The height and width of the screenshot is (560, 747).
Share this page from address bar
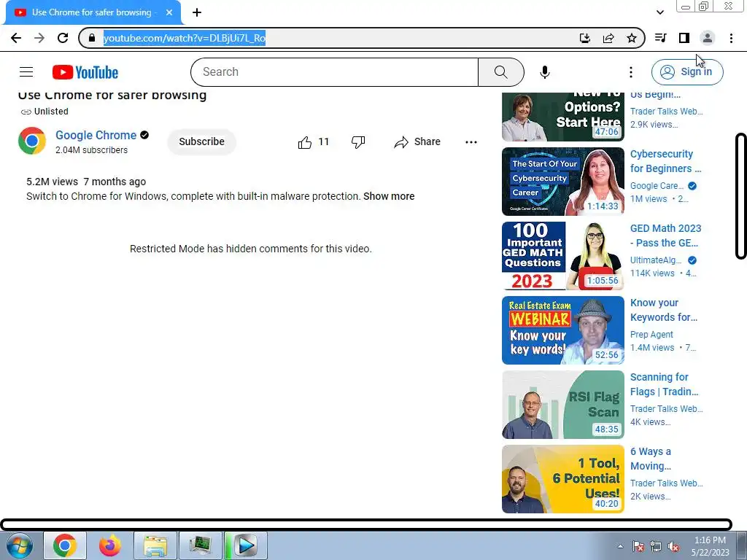(608, 38)
